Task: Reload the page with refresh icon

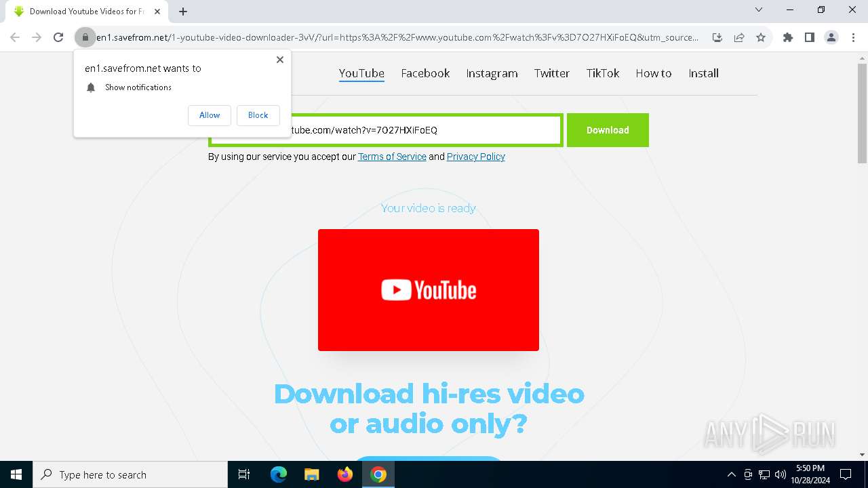Action: tap(58, 37)
